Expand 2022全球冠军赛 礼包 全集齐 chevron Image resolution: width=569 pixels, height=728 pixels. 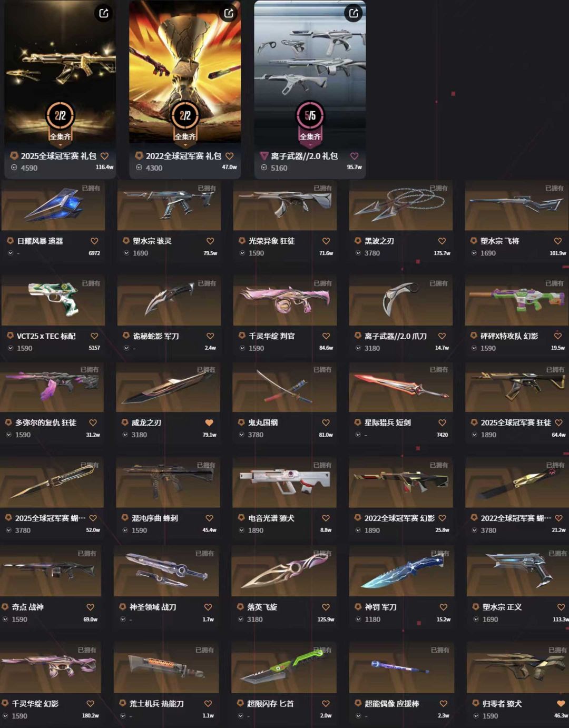point(185,145)
